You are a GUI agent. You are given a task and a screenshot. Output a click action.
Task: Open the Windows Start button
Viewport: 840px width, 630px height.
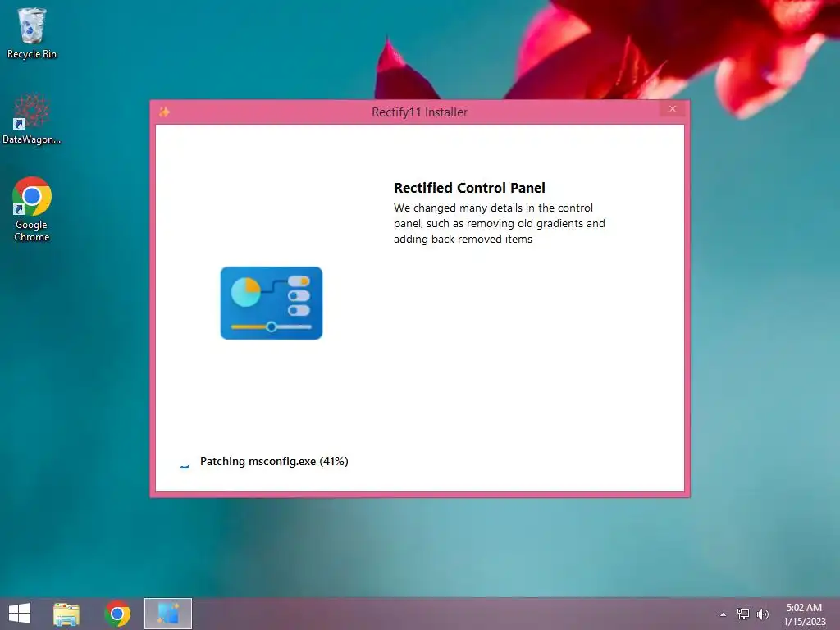(x=20, y=614)
